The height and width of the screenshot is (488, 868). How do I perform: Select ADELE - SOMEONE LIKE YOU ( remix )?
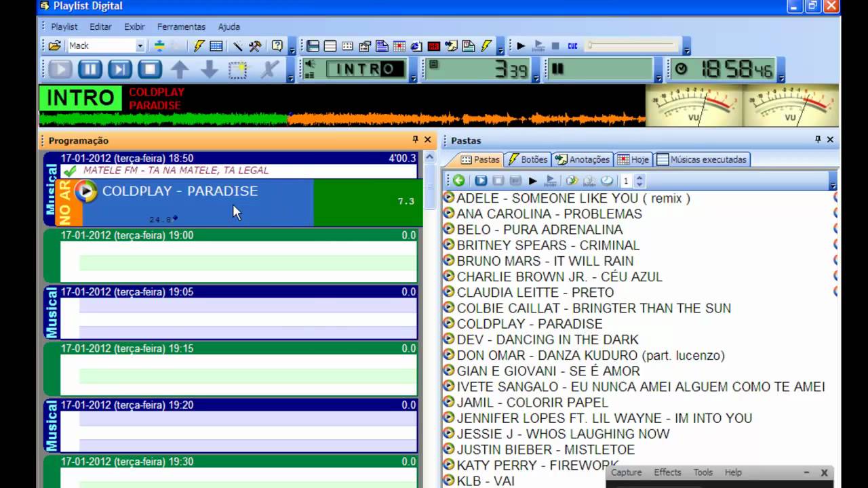tap(573, 198)
